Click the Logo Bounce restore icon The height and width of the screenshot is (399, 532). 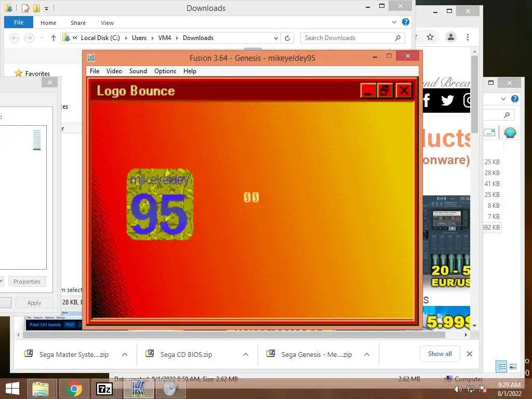click(385, 90)
